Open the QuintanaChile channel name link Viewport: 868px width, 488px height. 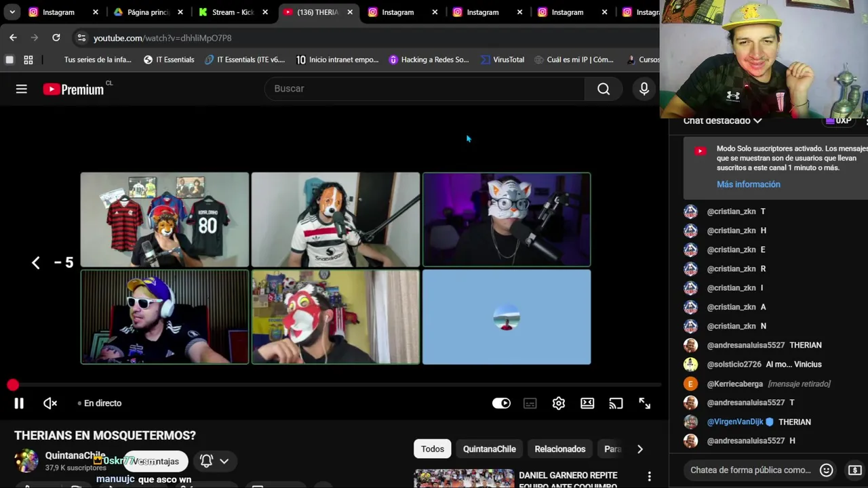(75, 455)
